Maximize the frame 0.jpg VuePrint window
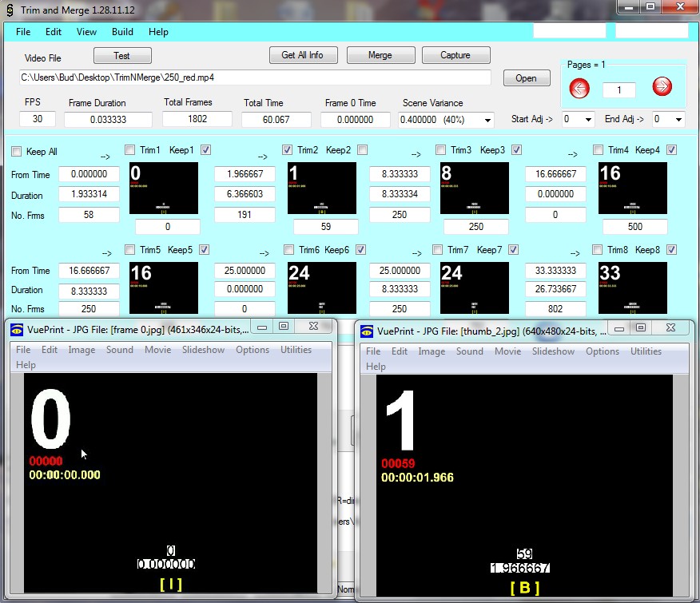Screen dimensions: 700x603 click(284, 327)
